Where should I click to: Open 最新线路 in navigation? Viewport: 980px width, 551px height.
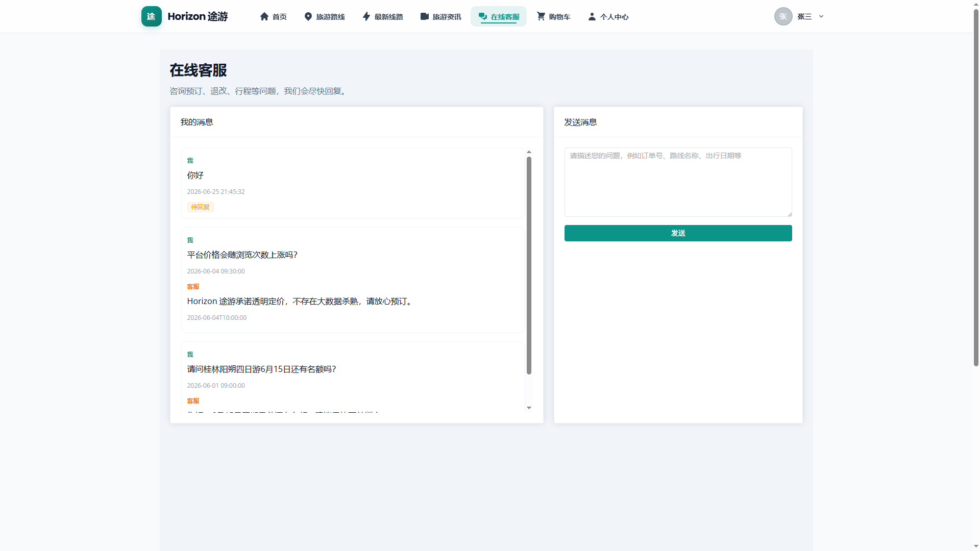383,16
